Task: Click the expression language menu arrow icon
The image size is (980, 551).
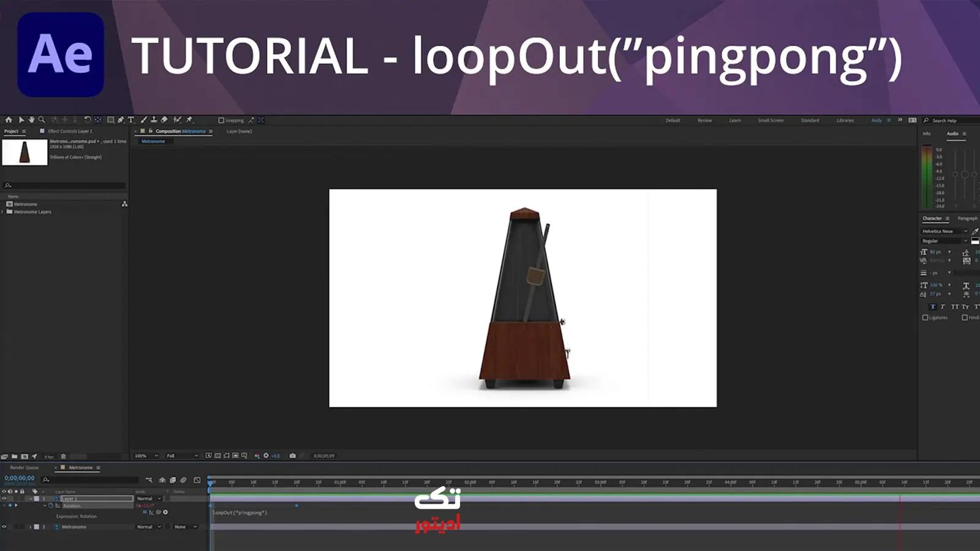Action: pyautogui.click(x=165, y=512)
